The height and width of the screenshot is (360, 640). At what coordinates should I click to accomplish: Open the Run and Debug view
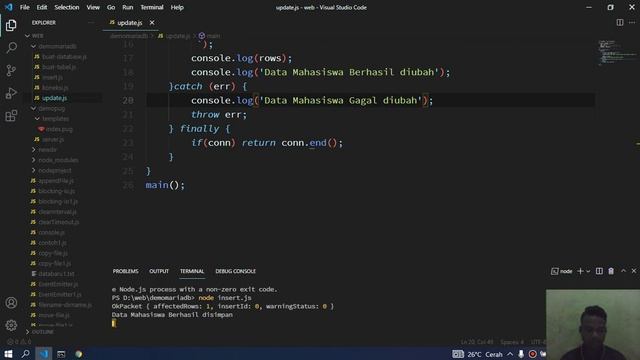pyautogui.click(x=11, y=93)
